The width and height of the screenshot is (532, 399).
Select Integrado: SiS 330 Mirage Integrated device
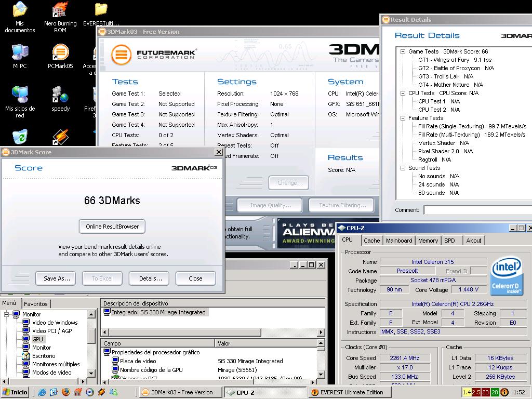click(158, 312)
